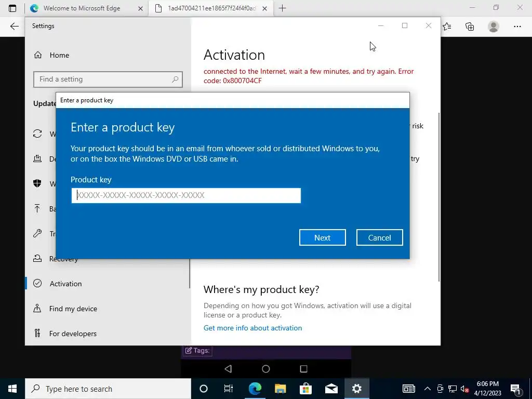Switch to Welcome to Microsoft Edge tab
Screen dimensions: 532x399
tap(82, 8)
